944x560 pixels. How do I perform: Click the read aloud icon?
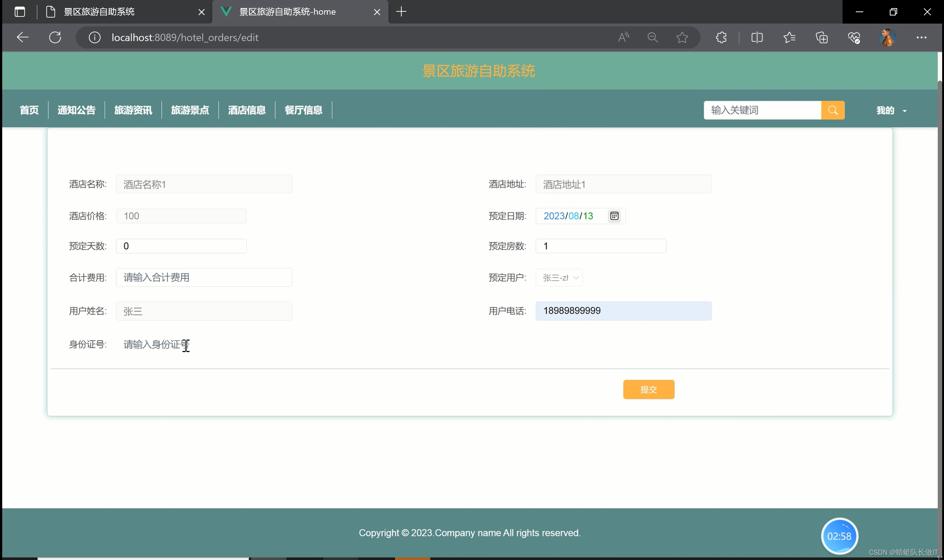[623, 37]
